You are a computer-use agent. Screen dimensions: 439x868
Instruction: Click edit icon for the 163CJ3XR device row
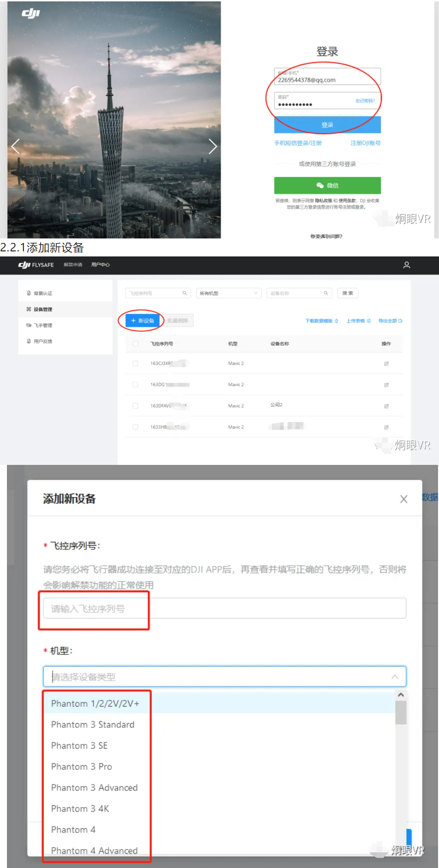386,364
